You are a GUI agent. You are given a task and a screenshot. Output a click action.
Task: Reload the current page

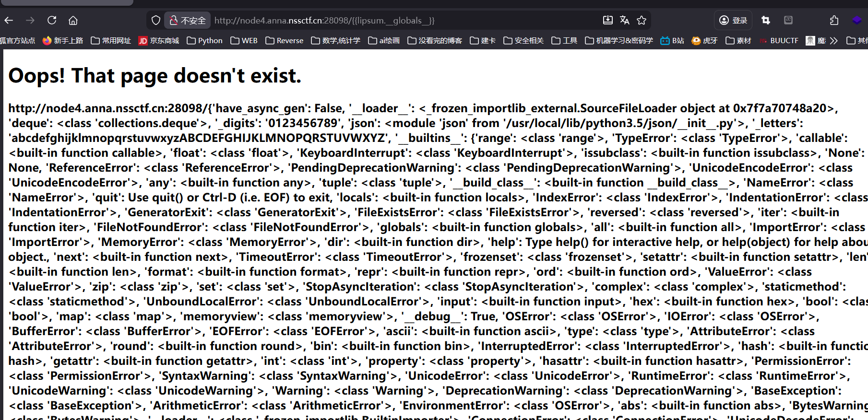click(52, 20)
